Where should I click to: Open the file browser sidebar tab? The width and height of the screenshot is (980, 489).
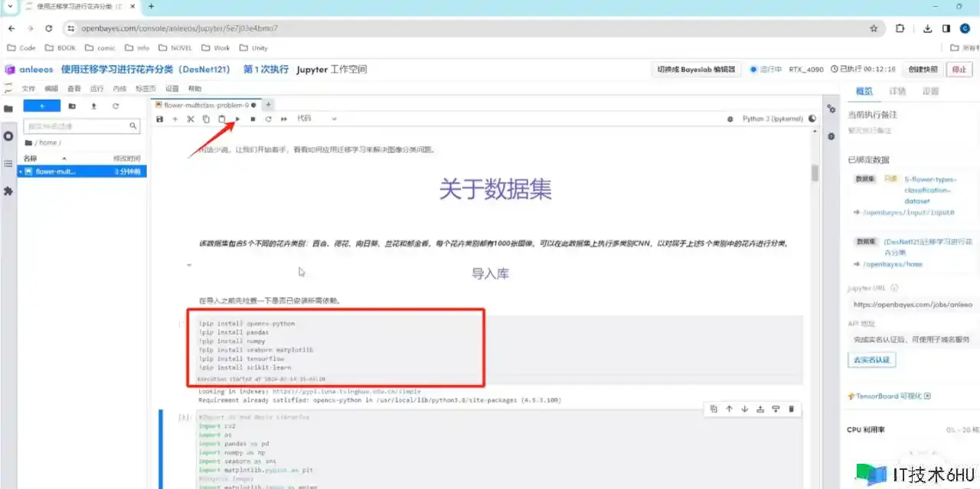(8, 109)
